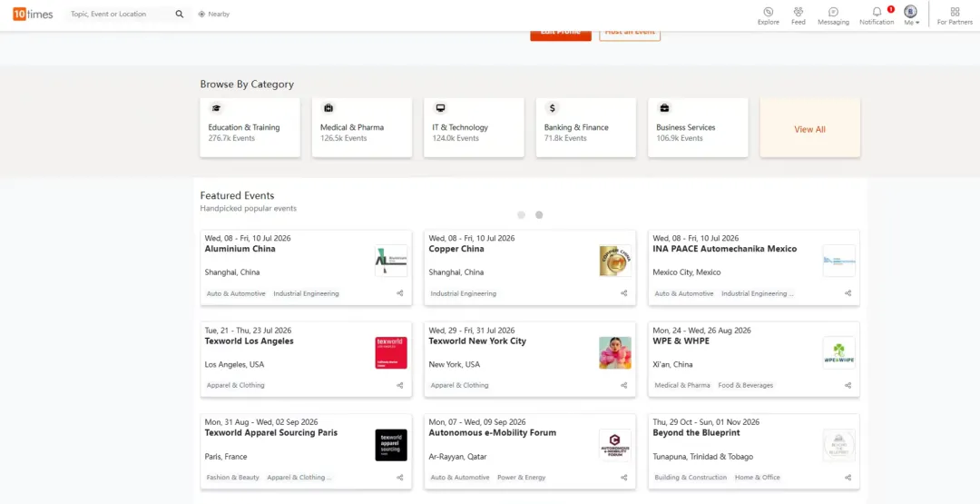Open the Notification bell icon
This screenshot has height=504, width=980.
pyautogui.click(x=877, y=12)
